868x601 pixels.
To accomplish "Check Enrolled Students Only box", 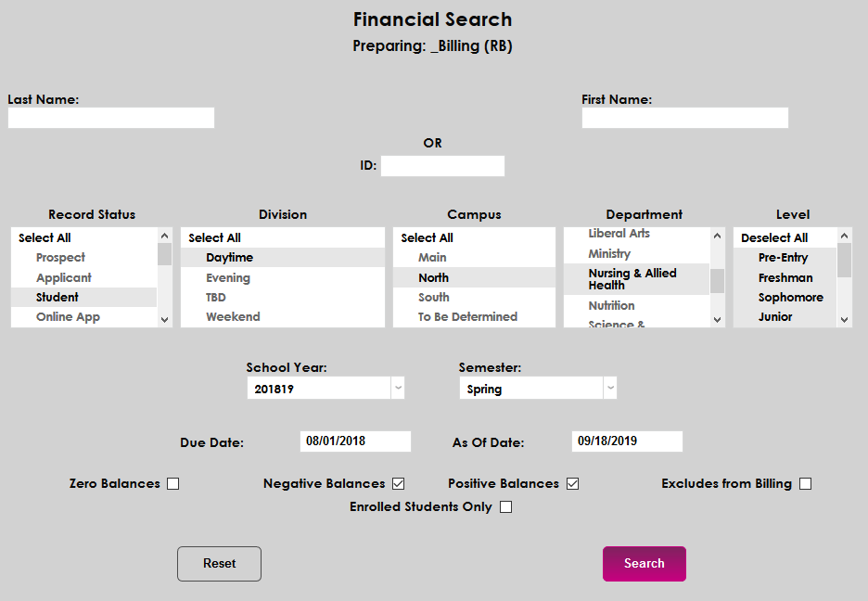I will 505,507.
